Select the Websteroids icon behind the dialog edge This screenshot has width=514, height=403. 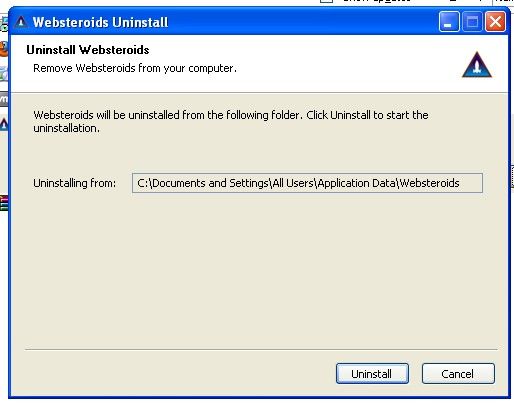point(4,123)
